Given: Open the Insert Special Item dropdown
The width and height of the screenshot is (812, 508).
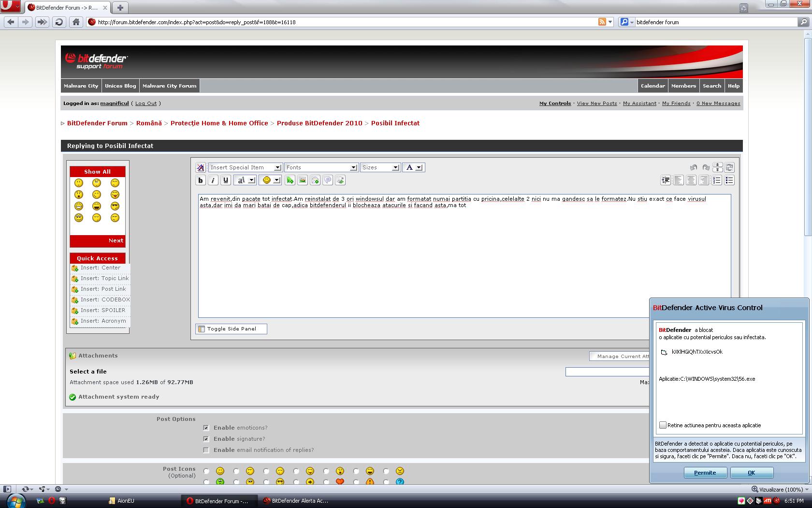Looking at the screenshot, I should [245, 167].
